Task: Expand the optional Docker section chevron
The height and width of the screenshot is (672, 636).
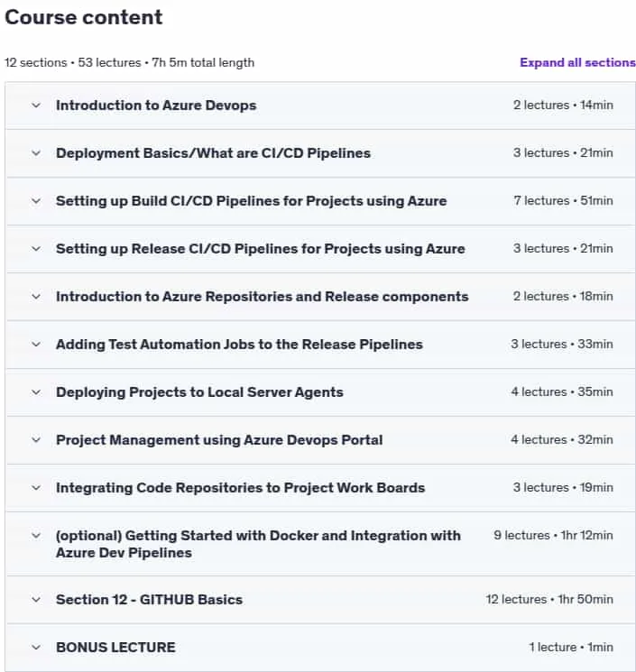Action: pos(36,535)
